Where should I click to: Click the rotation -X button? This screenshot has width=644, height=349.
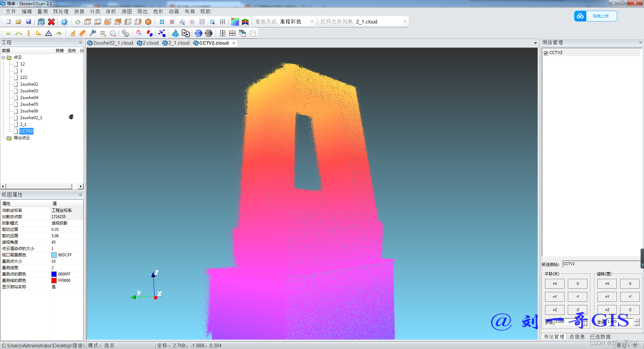630,284
